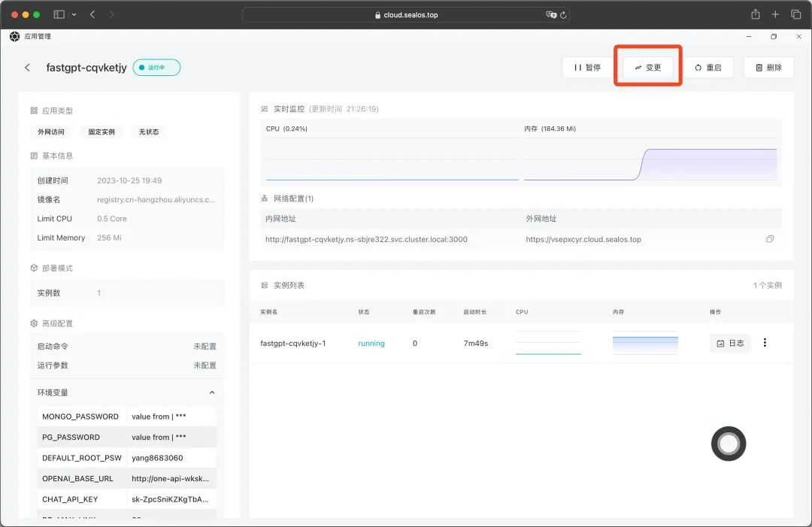Click the instance CPU mini chart
Viewport: 812px width, 527px height.
pos(548,343)
